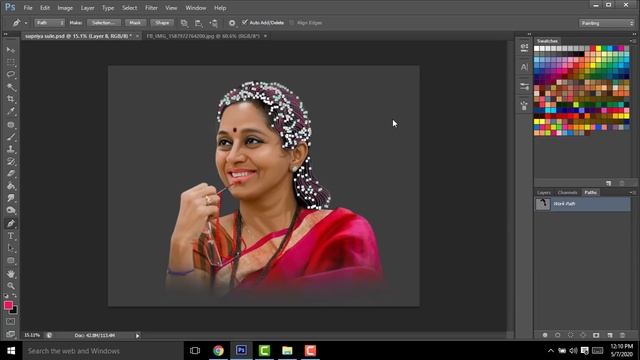This screenshot has height=360, width=640.
Task: Add layer mask from Paths panel
Action: click(596, 335)
